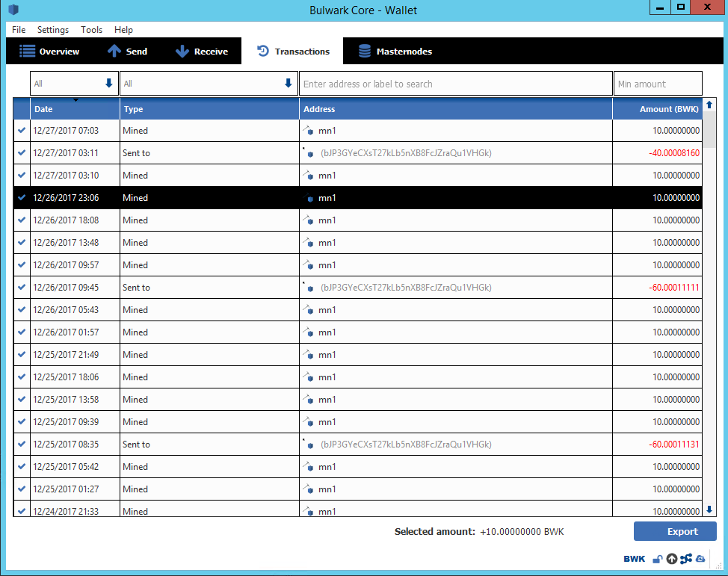Select the 12/25/2017 05:42 date cell
This screenshot has height=576, width=728.
pyautogui.click(x=75, y=467)
